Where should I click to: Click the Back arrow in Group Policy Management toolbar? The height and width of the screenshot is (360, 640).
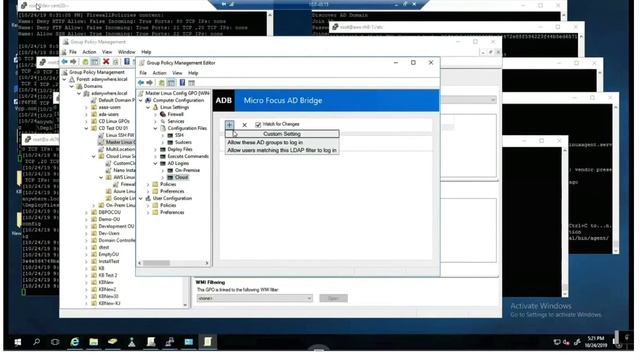64,62
